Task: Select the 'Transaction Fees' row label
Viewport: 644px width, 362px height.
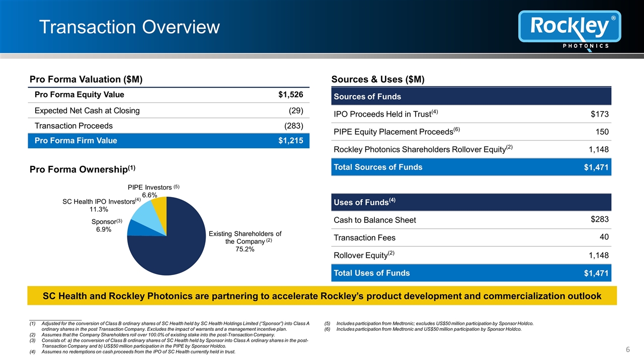Action: (x=365, y=238)
